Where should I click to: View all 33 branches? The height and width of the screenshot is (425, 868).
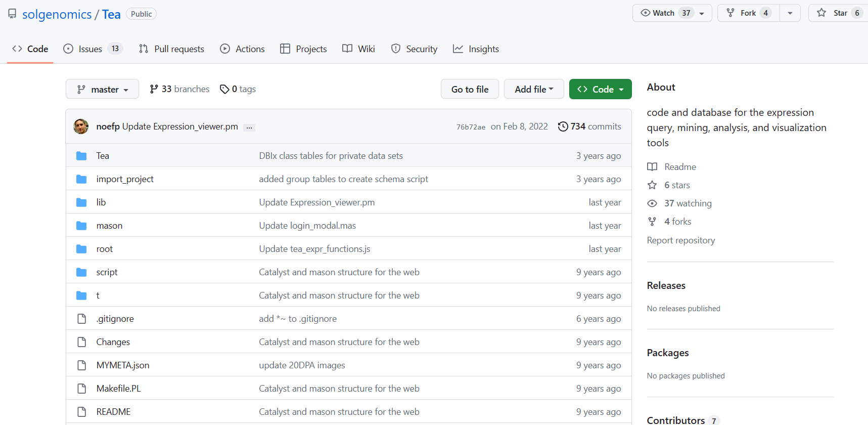(179, 89)
